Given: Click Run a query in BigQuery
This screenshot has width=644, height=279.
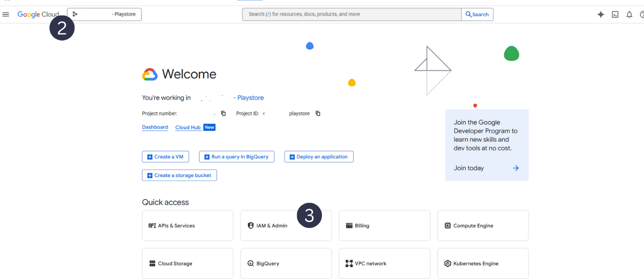Looking at the screenshot, I should tap(236, 157).
